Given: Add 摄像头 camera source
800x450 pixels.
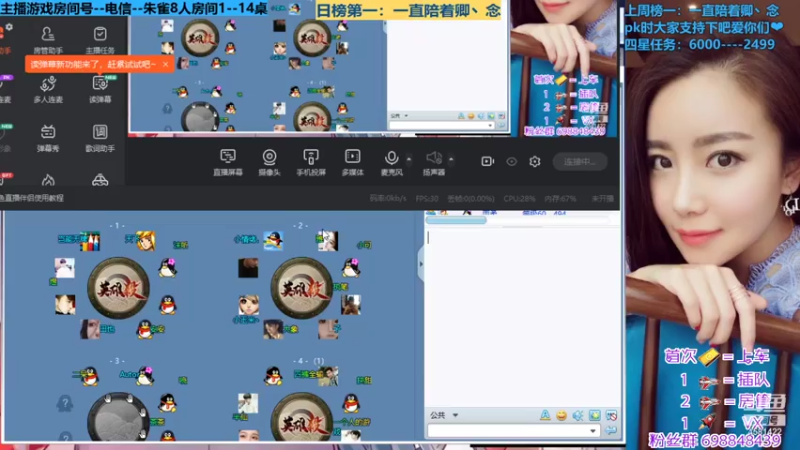Looking at the screenshot, I should point(269,163).
